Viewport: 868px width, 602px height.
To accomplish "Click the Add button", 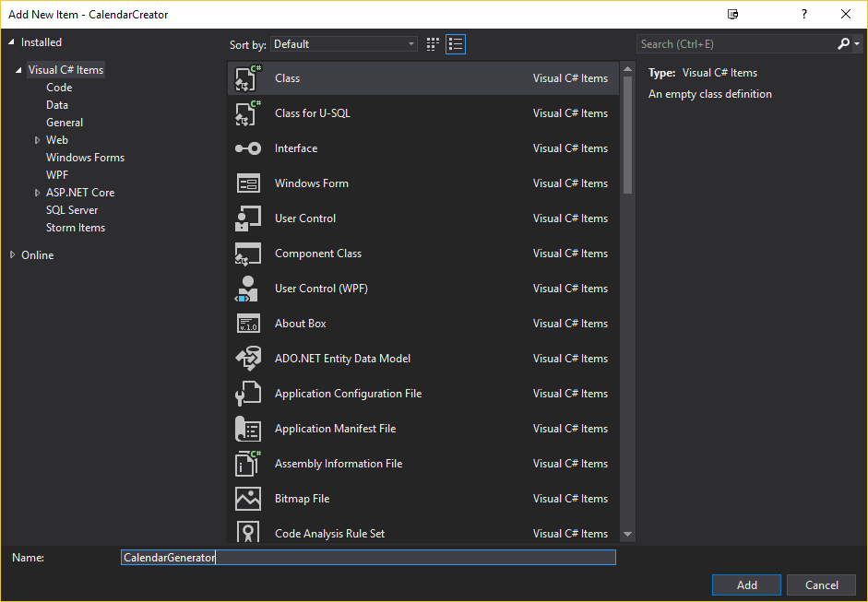I will pos(746,585).
